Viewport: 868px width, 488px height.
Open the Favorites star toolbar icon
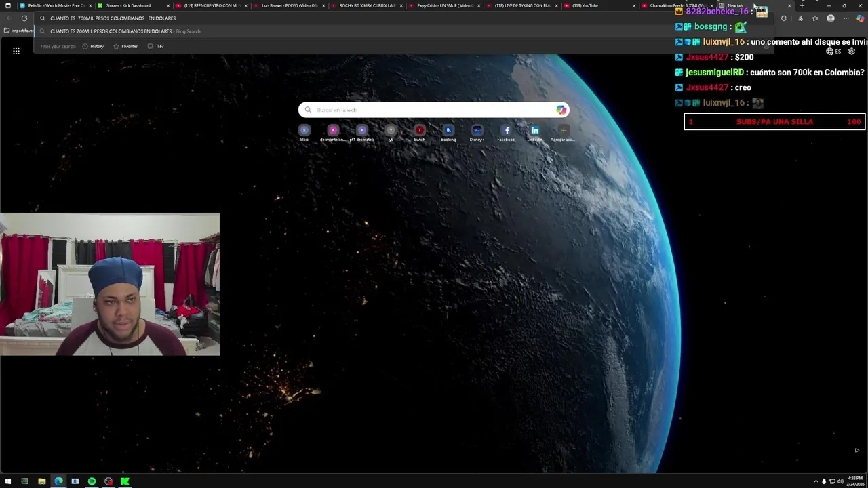click(x=815, y=18)
